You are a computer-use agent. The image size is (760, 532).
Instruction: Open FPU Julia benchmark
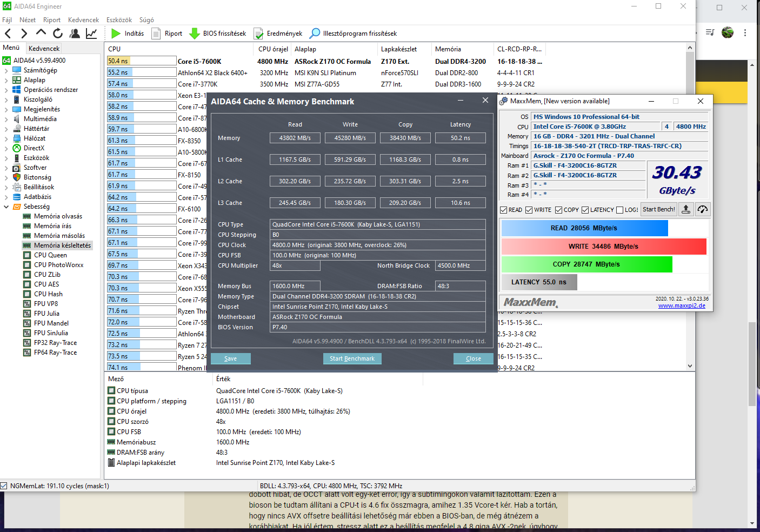[x=46, y=314]
